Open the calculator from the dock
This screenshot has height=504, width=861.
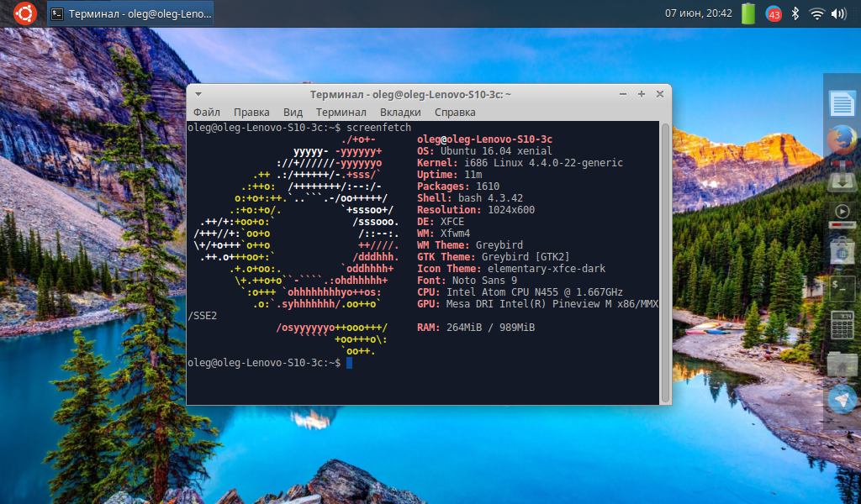pyautogui.click(x=842, y=325)
